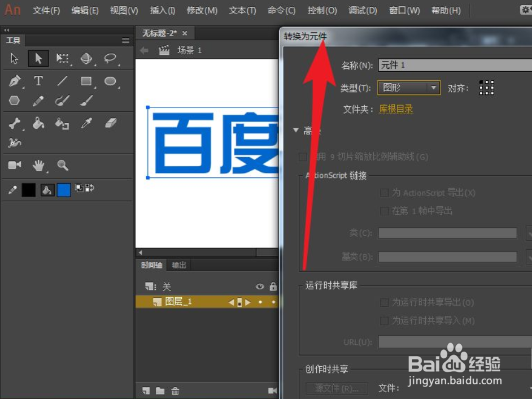Viewport: 532px width, 399px height.
Task: Click the New Folder icon in timeline
Action: [160, 391]
